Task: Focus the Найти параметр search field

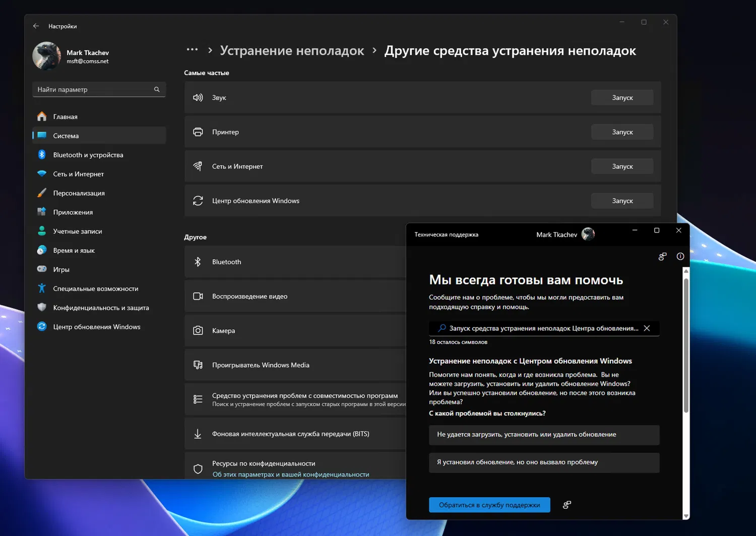Action: point(99,89)
